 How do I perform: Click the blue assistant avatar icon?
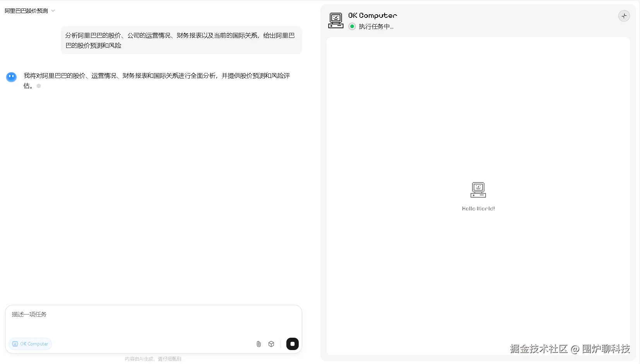(x=11, y=77)
